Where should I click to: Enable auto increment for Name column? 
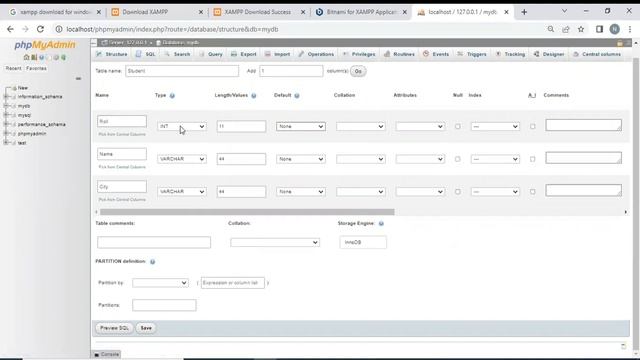pyautogui.click(x=532, y=159)
